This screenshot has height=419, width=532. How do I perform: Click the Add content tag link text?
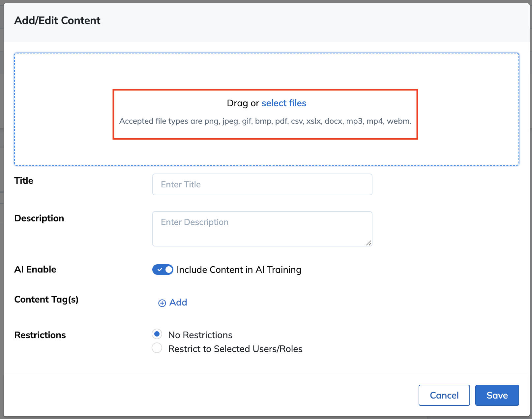178,302
